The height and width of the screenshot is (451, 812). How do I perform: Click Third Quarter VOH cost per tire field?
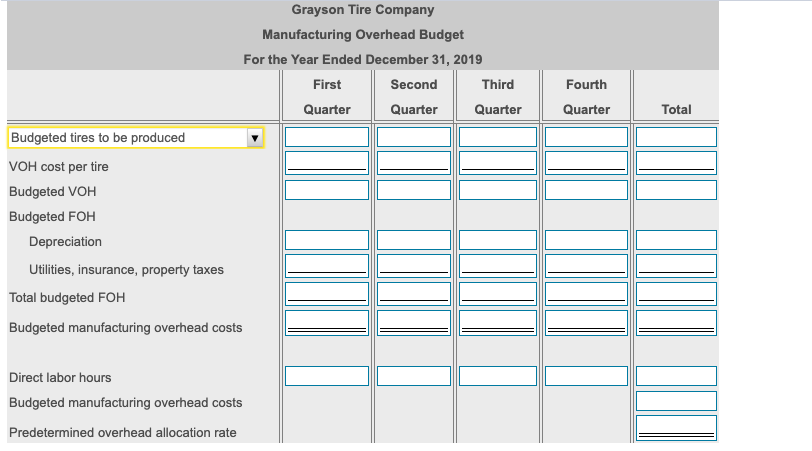(498, 163)
